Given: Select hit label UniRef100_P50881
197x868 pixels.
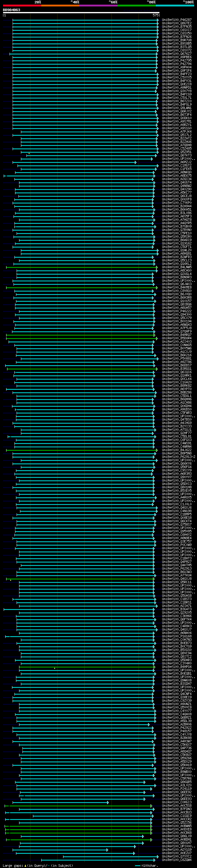Looking at the screenshot, I should (x=176, y=358).
